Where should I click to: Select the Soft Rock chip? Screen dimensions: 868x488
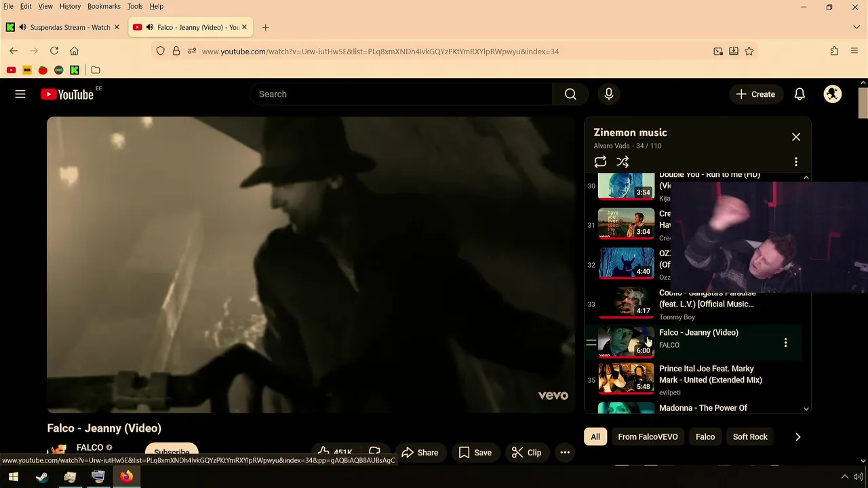coord(750,437)
